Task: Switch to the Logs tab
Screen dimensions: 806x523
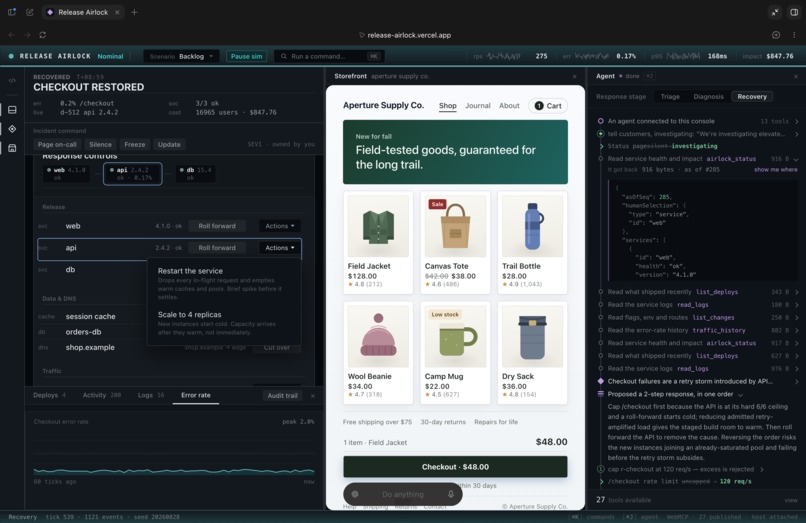Action: [x=151, y=395]
